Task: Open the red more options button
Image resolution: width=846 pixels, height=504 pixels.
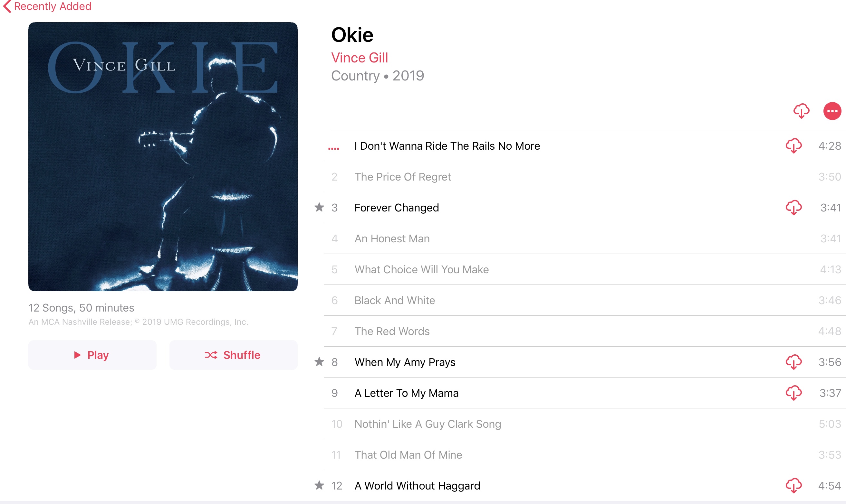Action: 832,111
